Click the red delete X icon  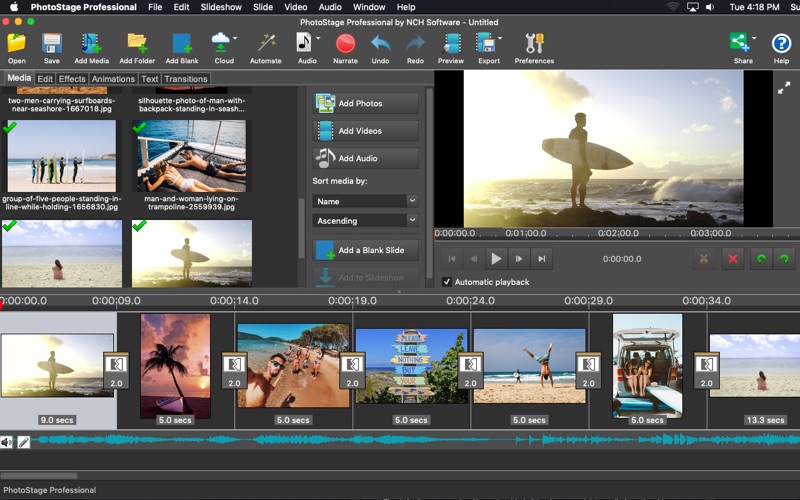point(733,259)
